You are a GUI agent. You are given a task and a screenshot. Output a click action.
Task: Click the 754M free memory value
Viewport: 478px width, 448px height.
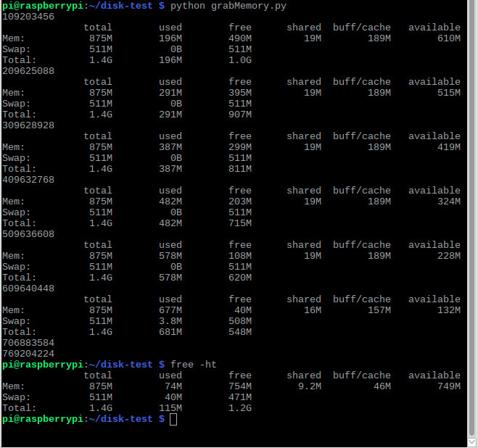(240, 386)
